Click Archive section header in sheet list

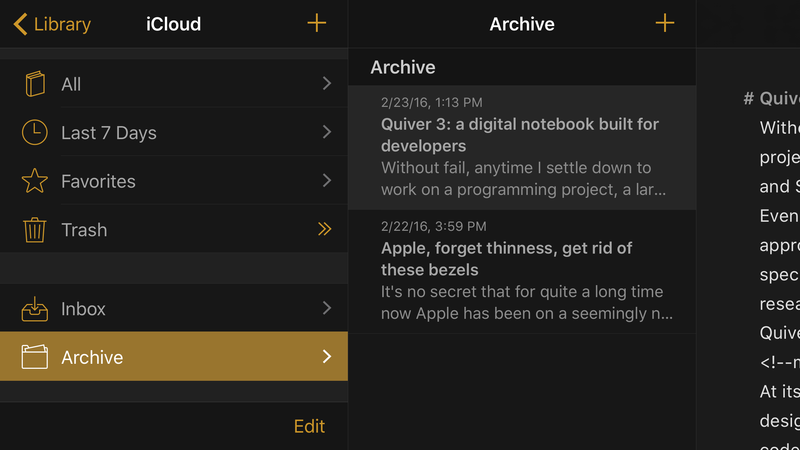403,67
